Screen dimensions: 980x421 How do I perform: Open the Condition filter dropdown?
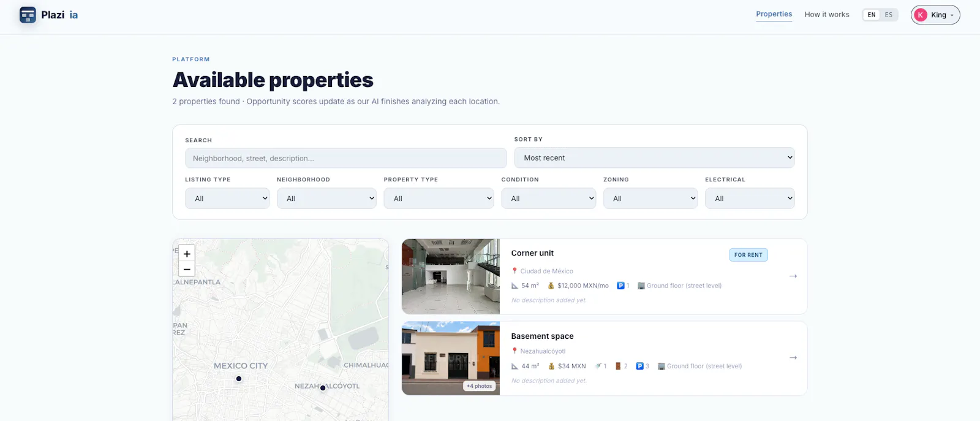click(x=548, y=199)
